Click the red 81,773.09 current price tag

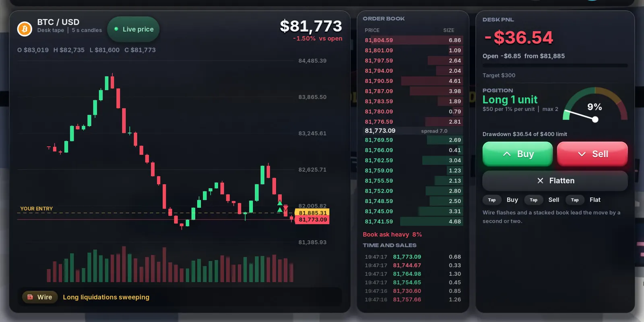point(312,219)
